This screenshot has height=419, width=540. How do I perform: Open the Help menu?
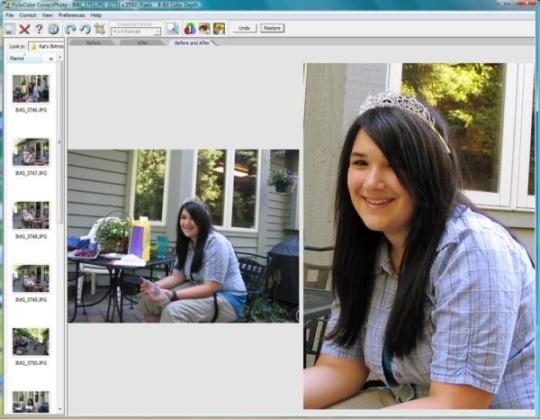(96, 15)
